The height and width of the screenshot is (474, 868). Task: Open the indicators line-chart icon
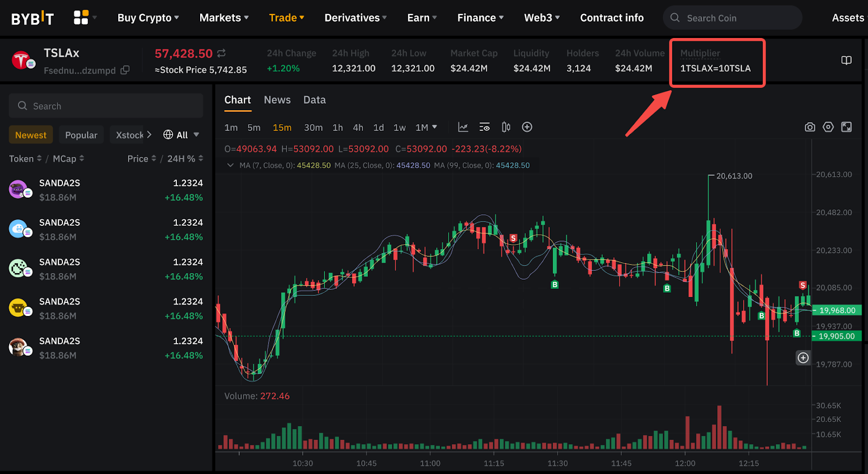pyautogui.click(x=463, y=127)
